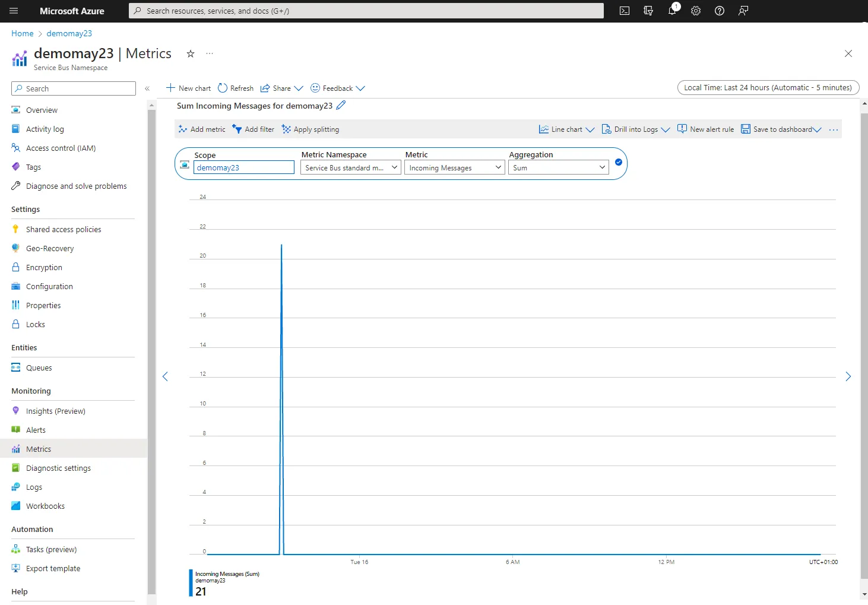
Task: Click the demomay23 breadcrumb link
Action: (x=69, y=33)
